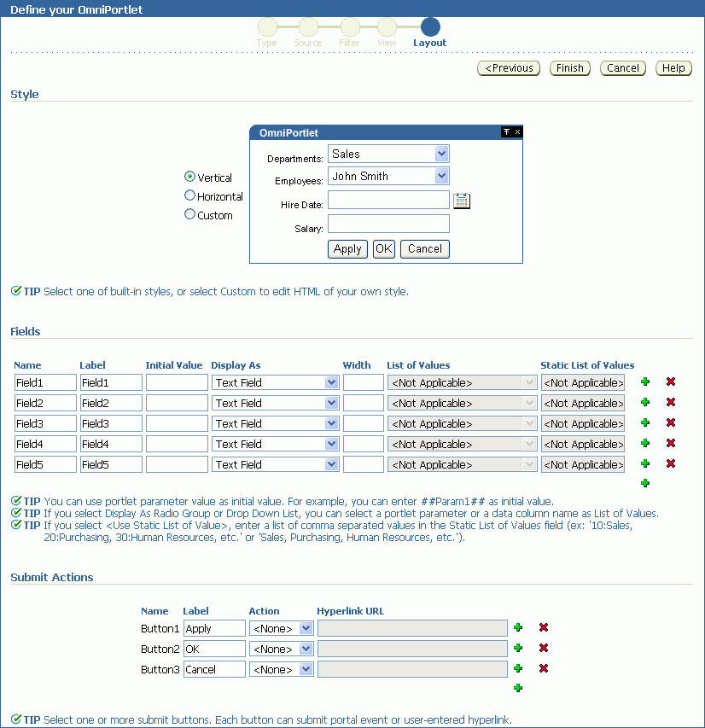Click the Initial Value field for Field1
The image size is (705, 728).
coord(176,381)
